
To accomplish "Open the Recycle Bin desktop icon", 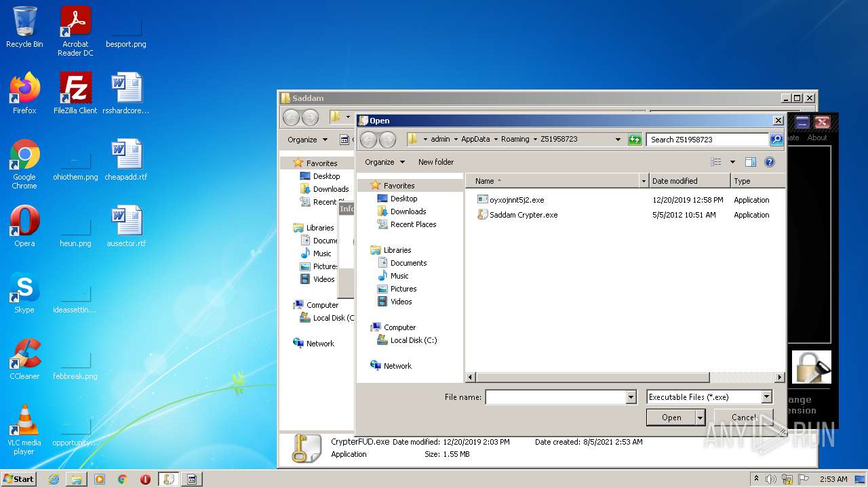I will pos(24,27).
